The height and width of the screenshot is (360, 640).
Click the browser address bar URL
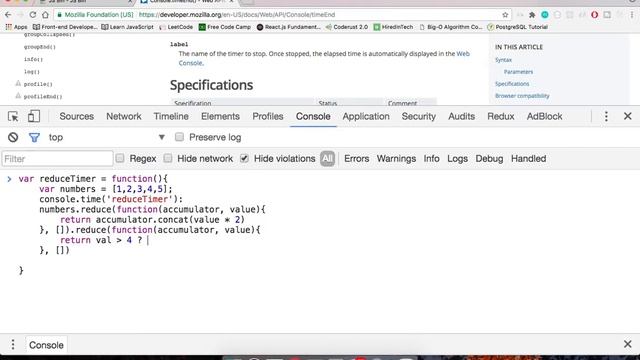pyautogui.click(x=237, y=15)
